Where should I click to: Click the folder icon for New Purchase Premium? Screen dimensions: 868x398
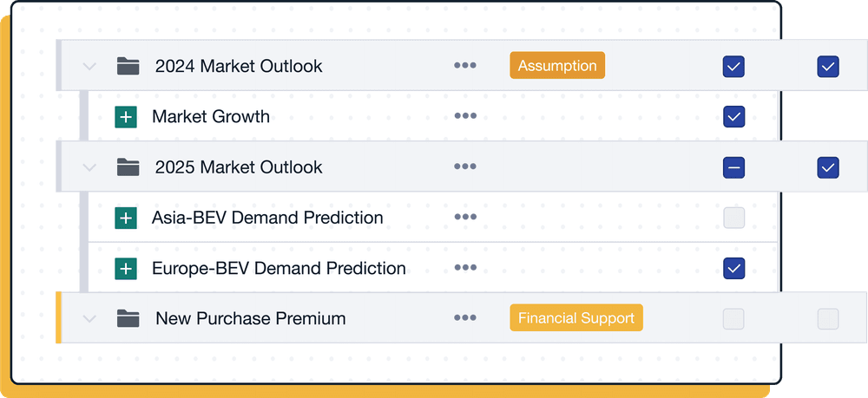tap(128, 318)
